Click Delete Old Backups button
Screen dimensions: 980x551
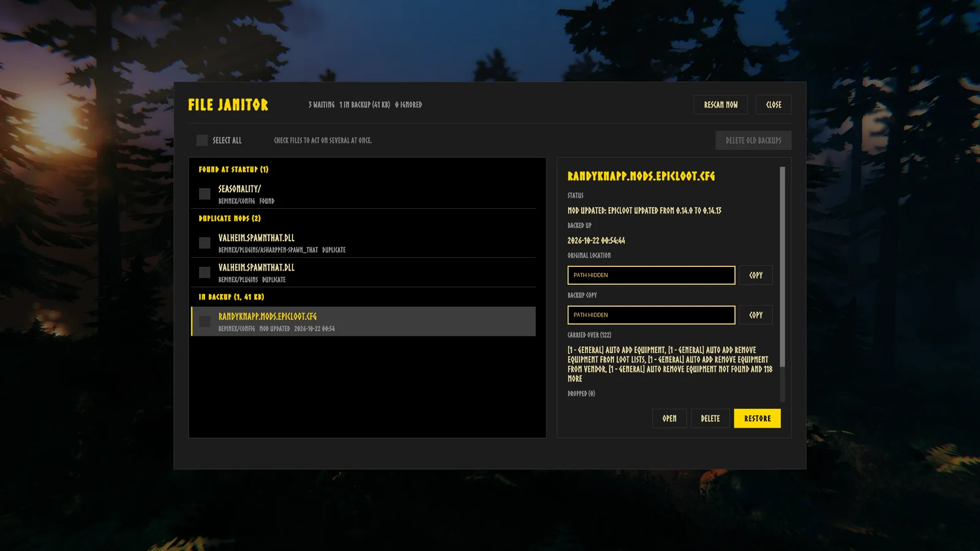[x=753, y=140]
